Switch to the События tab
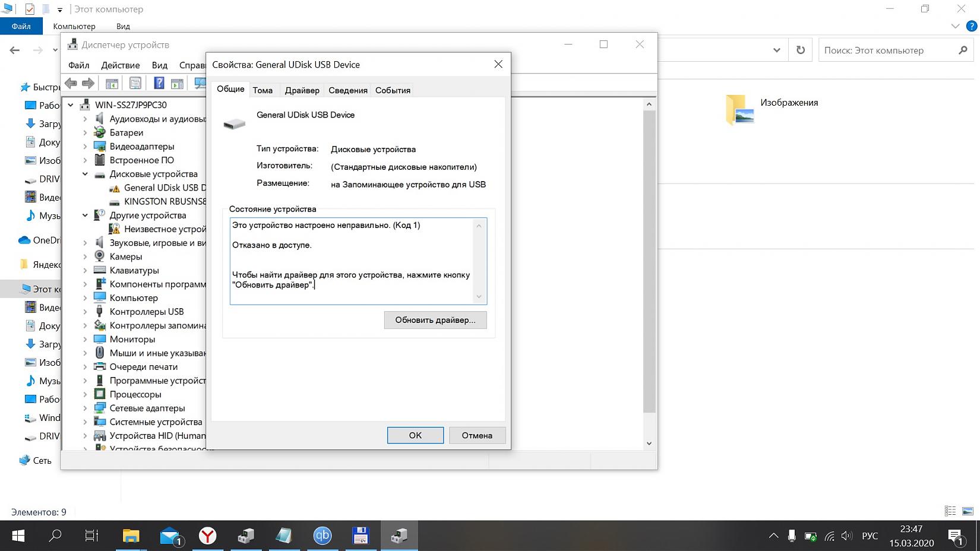980x551 pixels. click(x=393, y=90)
